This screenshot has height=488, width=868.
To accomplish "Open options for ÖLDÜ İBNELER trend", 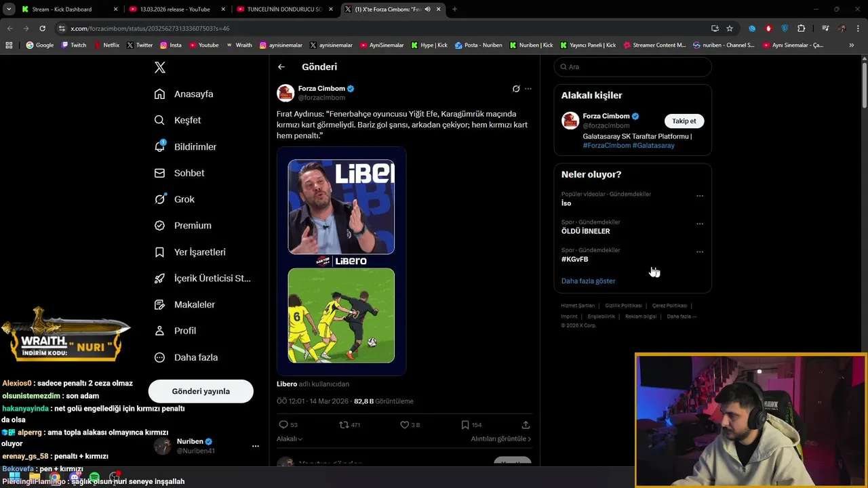I will (700, 224).
